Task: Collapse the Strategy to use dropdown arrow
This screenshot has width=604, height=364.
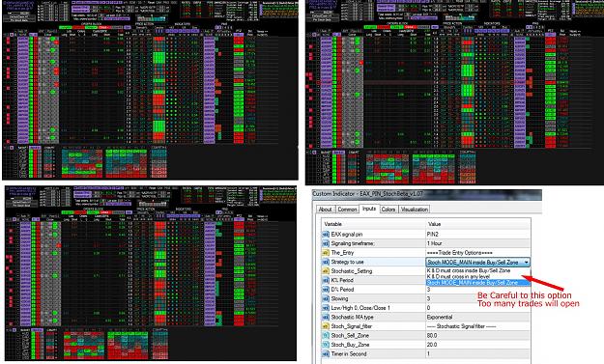Action: coord(526,262)
